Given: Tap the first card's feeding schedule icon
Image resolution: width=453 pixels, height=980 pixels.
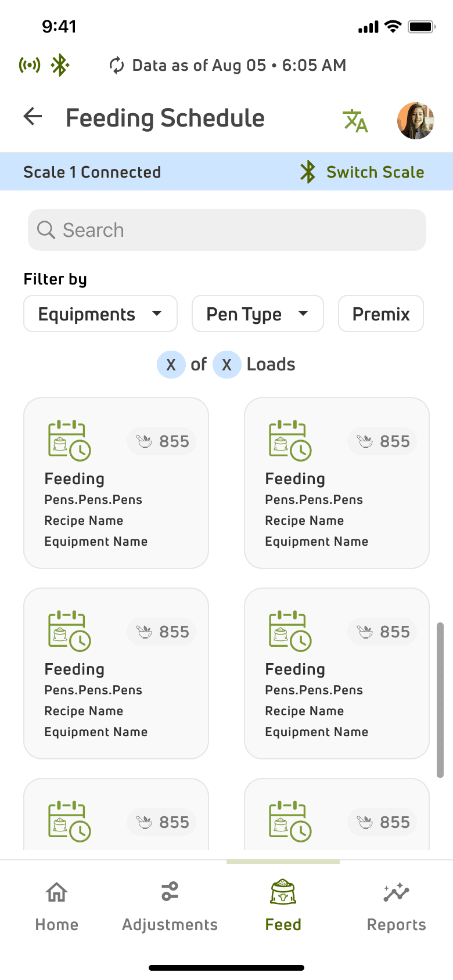Looking at the screenshot, I should 69,441.
